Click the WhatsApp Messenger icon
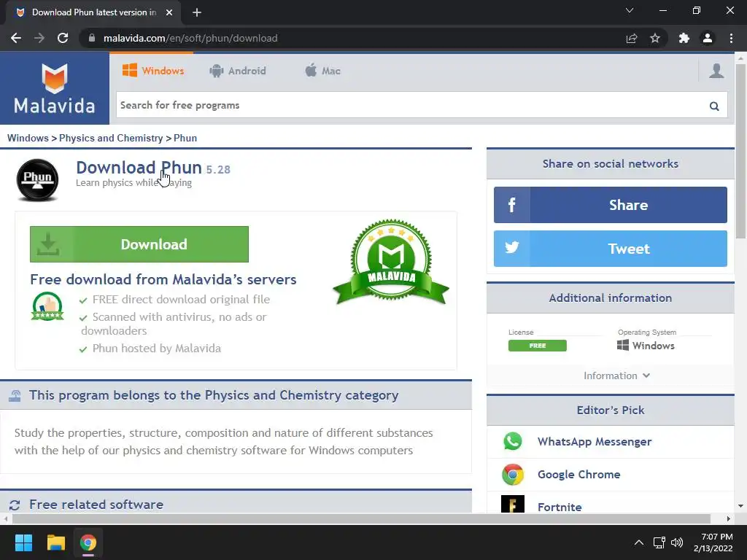Screen dimensions: 747x560 pyautogui.click(x=513, y=441)
